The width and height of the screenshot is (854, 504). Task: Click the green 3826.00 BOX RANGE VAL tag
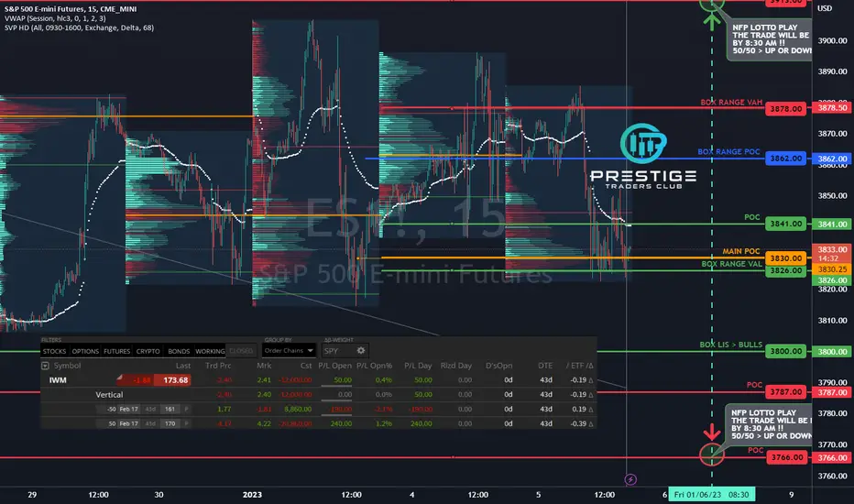coord(785,270)
